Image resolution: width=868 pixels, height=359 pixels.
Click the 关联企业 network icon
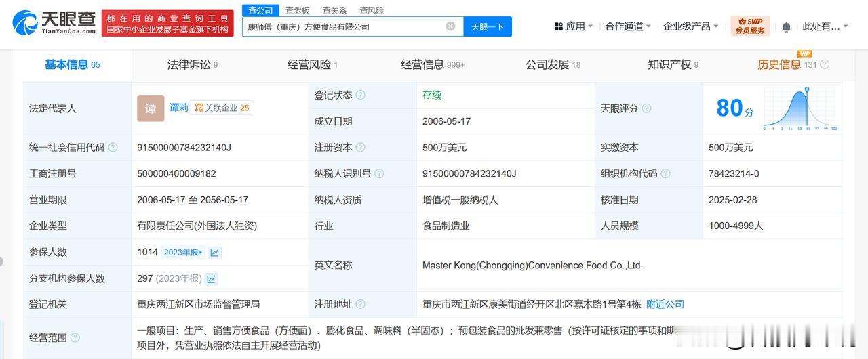(x=199, y=108)
